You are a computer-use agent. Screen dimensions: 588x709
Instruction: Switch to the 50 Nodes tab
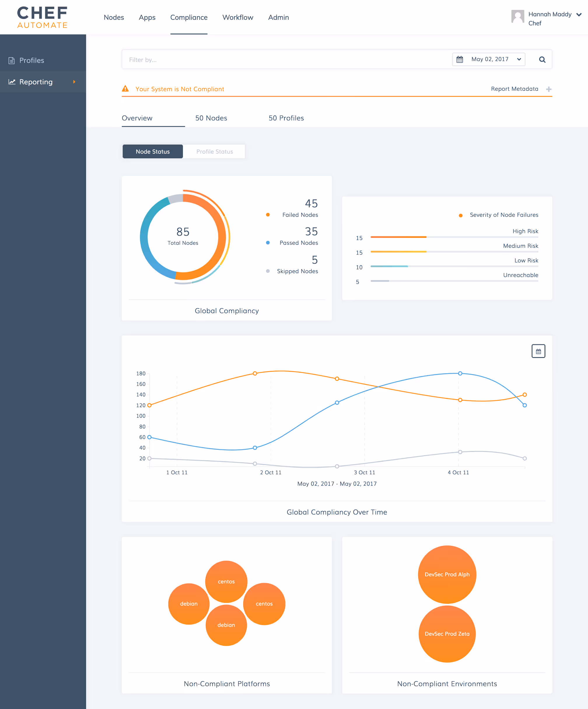point(211,118)
